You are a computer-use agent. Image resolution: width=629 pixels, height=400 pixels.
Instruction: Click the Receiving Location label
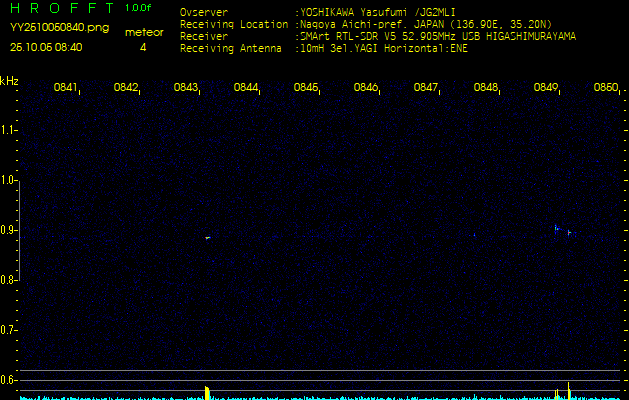point(234,24)
